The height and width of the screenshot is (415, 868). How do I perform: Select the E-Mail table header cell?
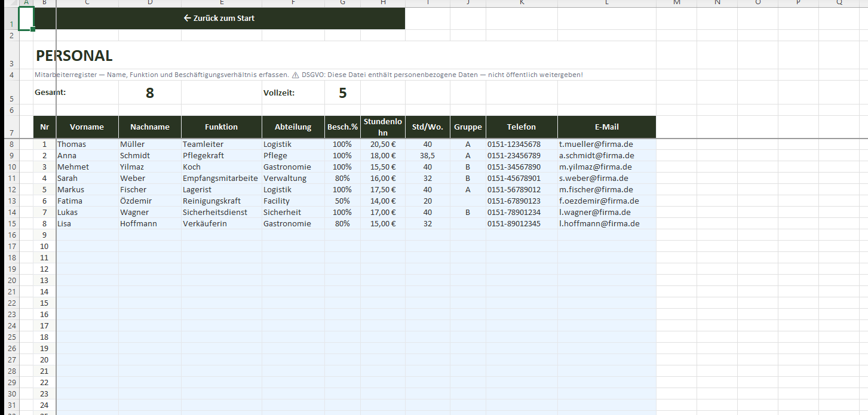click(606, 127)
